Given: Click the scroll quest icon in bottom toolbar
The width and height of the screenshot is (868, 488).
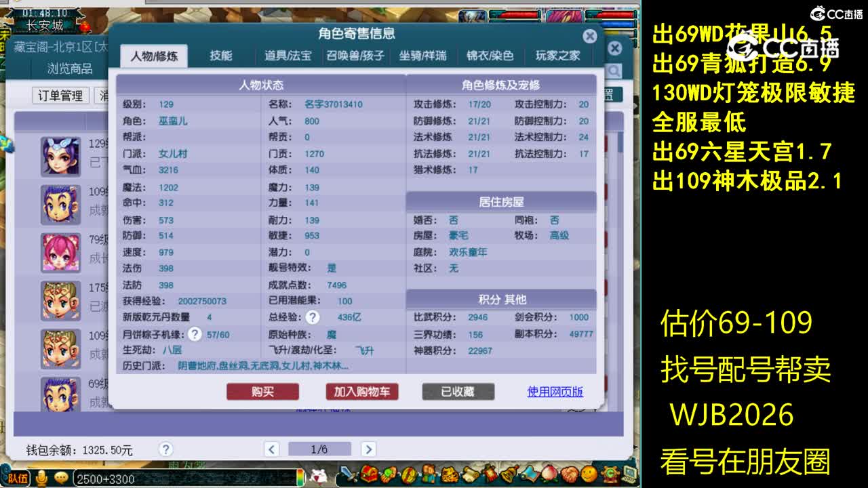Looking at the screenshot, I should click(x=471, y=476).
